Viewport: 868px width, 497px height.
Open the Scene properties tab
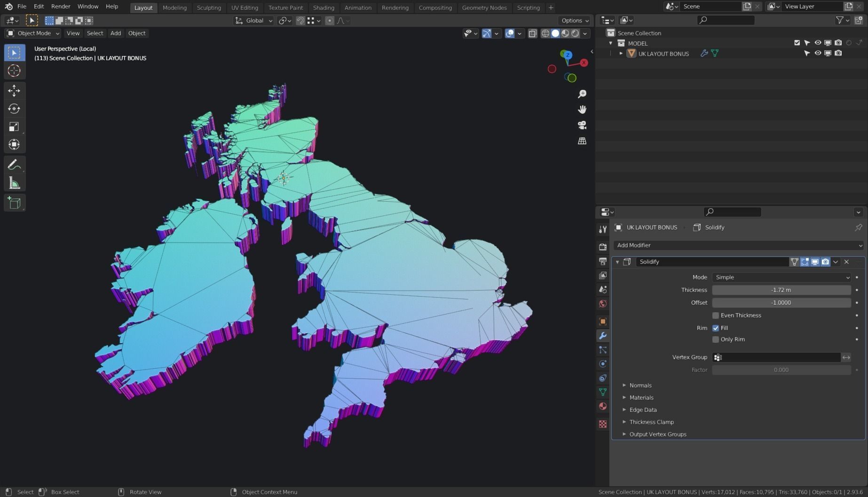[x=603, y=289]
